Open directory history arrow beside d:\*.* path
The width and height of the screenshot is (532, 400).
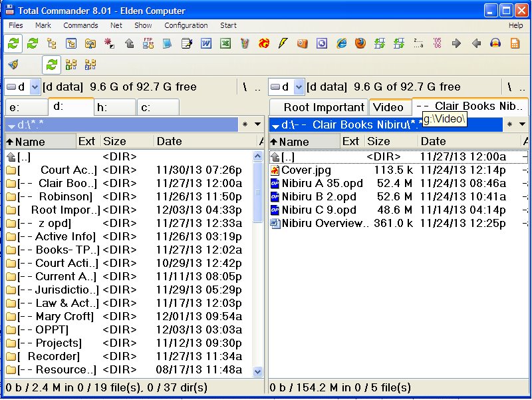[x=258, y=124]
